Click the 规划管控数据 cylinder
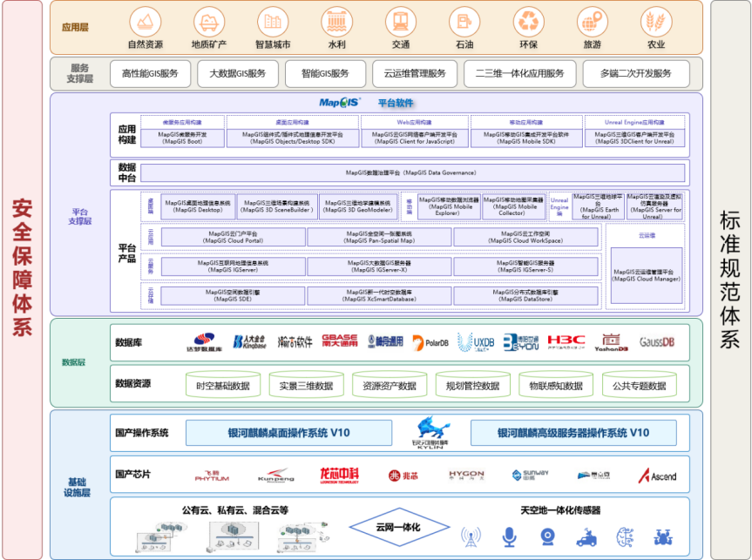This screenshot has height=560, width=752. tap(473, 384)
